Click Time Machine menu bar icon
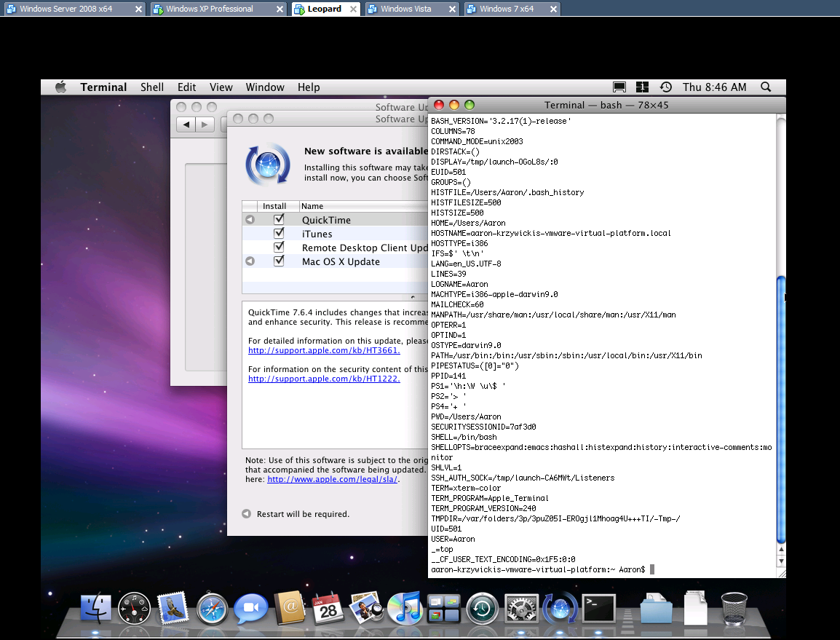This screenshot has height=640, width=840. (666, 87)
